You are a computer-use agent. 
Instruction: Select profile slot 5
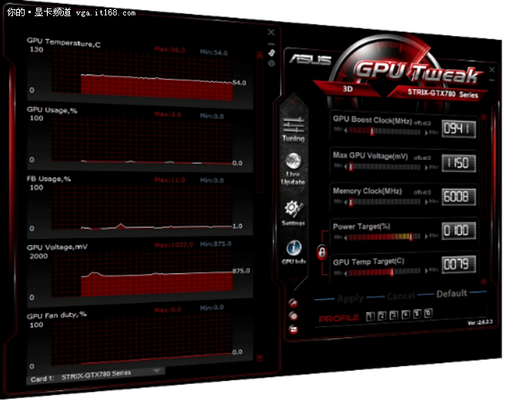tap(417, 314)
